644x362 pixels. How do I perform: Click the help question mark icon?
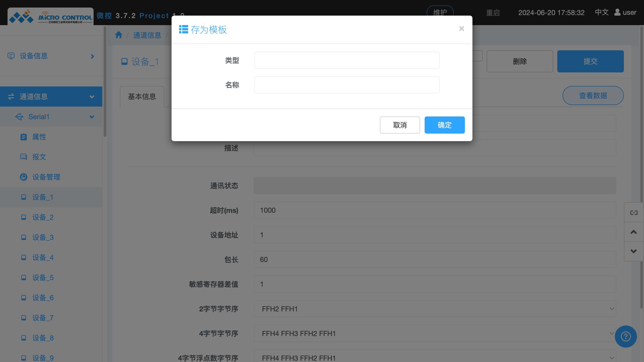click(626, 336)
